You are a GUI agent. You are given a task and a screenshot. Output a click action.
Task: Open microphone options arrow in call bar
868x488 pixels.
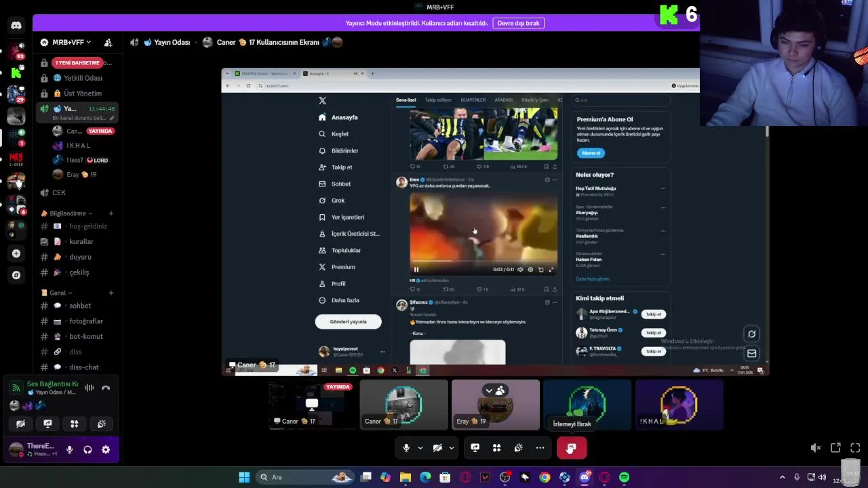pos(420,448)
